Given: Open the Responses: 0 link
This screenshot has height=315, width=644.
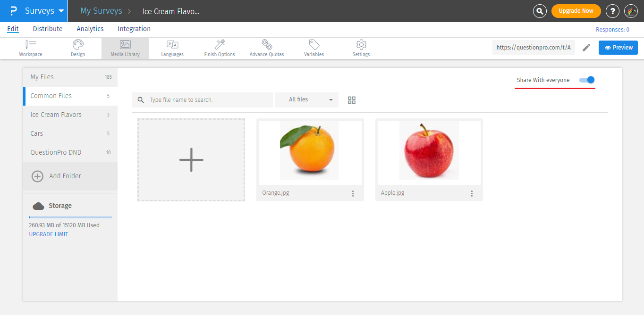Looking at the screenshot, I should point(612,30).
